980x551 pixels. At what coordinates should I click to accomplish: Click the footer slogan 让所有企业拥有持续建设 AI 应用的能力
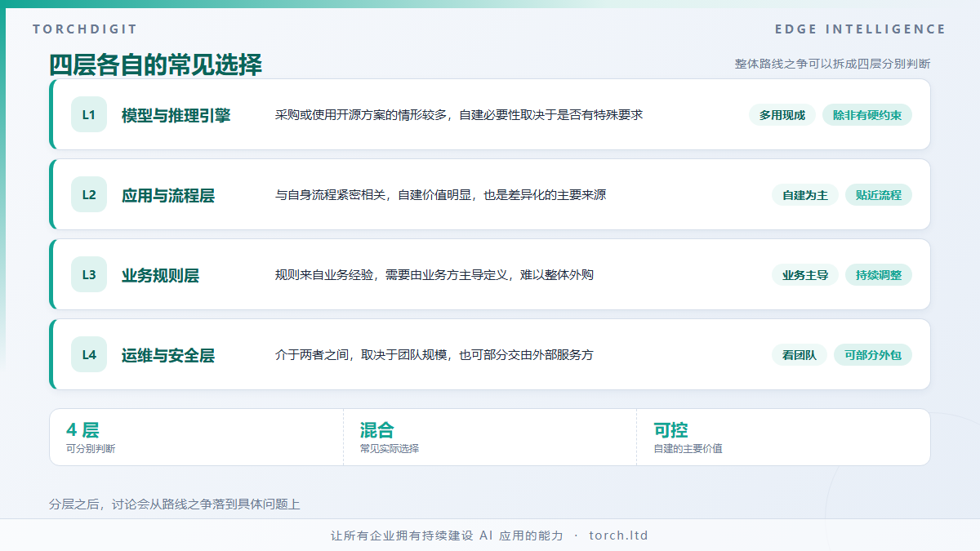pyautogui.click(x=447, y=535)
